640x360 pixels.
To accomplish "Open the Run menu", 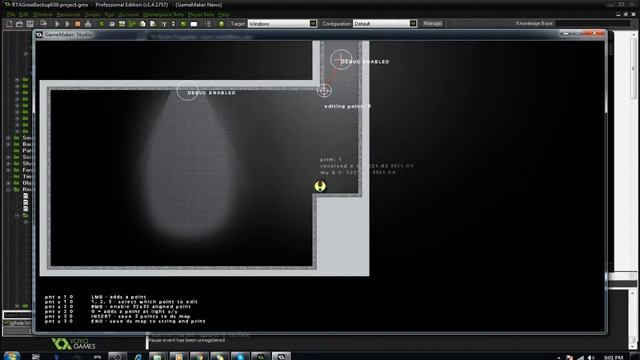I will click(x=109, y=14).
